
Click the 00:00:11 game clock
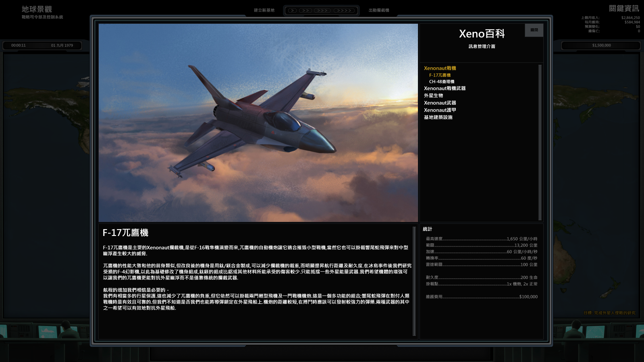click(x=19, y=46)
